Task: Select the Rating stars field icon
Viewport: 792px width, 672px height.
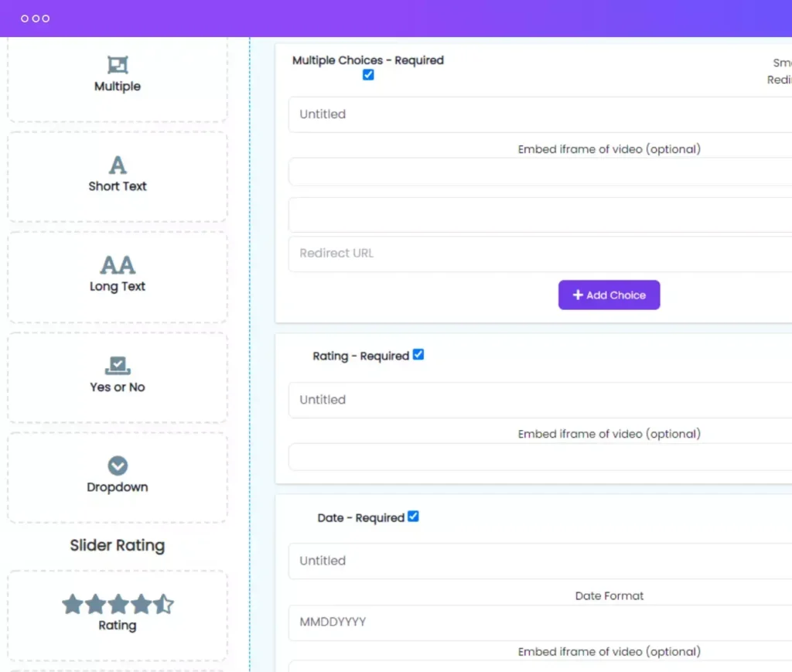Action: coord(117,605)
